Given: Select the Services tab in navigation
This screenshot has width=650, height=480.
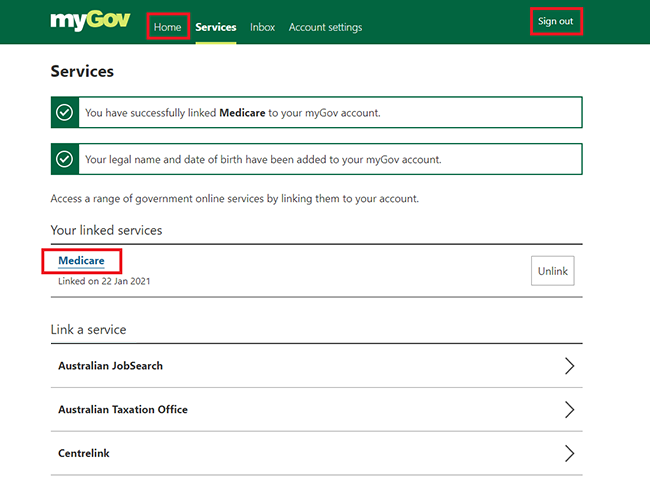Looking at the screenshot, I should (216, 27).
